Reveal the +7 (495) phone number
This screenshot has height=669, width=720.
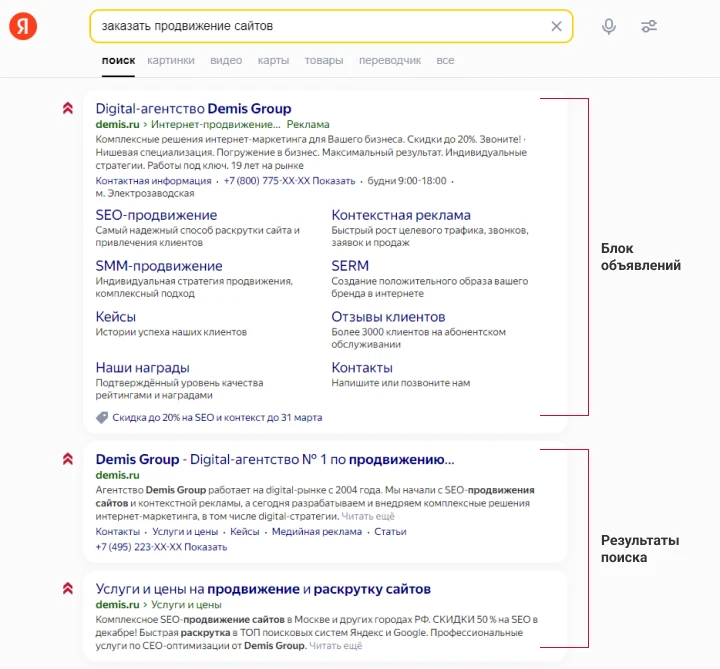tap(207, 547)
